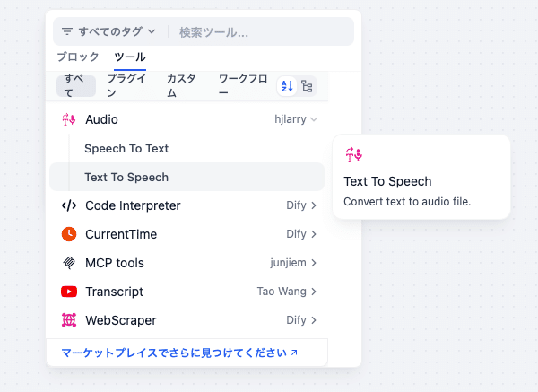538x392 pixels.
Task: Click the WebScraper pink icon
Action: coord(69,320)
